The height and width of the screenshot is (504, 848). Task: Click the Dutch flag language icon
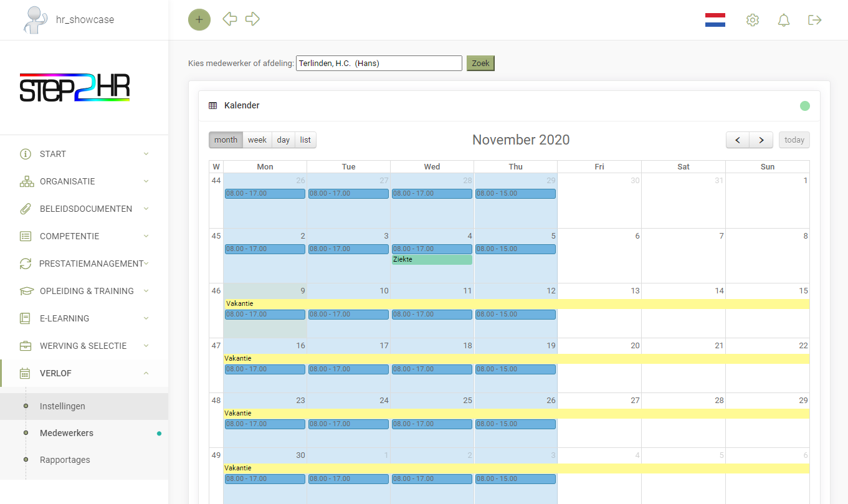(x=715, y=20)
